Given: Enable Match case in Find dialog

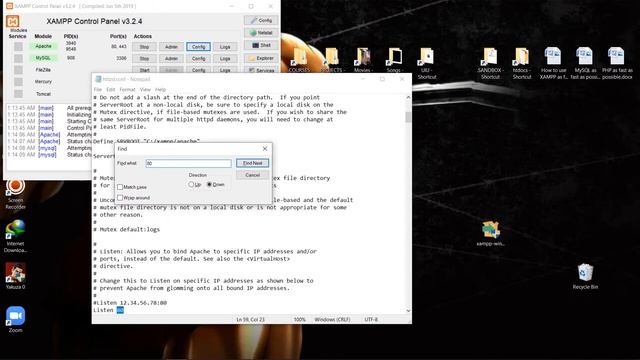Looking at the screenshot, I should point(120,187).
